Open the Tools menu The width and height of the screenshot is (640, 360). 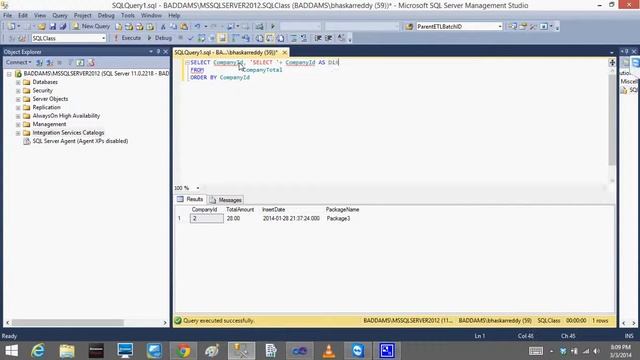(128, 16)
